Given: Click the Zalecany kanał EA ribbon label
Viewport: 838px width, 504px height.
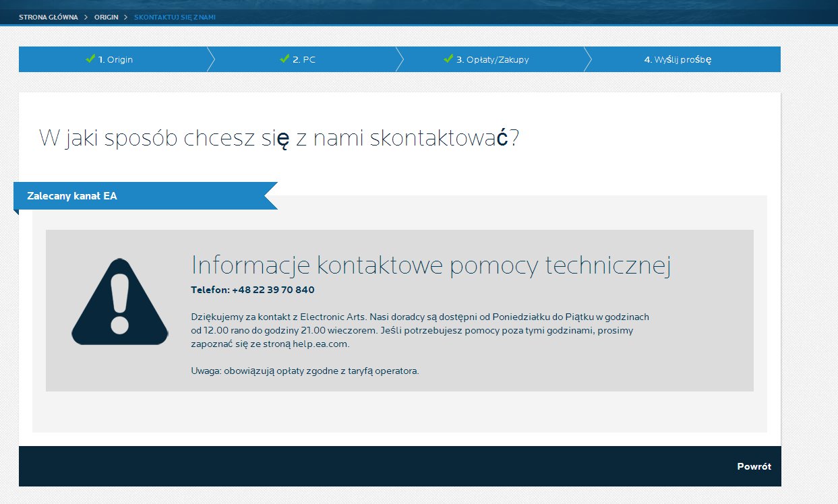Looking at the screenshot, I should click(72, 196).
